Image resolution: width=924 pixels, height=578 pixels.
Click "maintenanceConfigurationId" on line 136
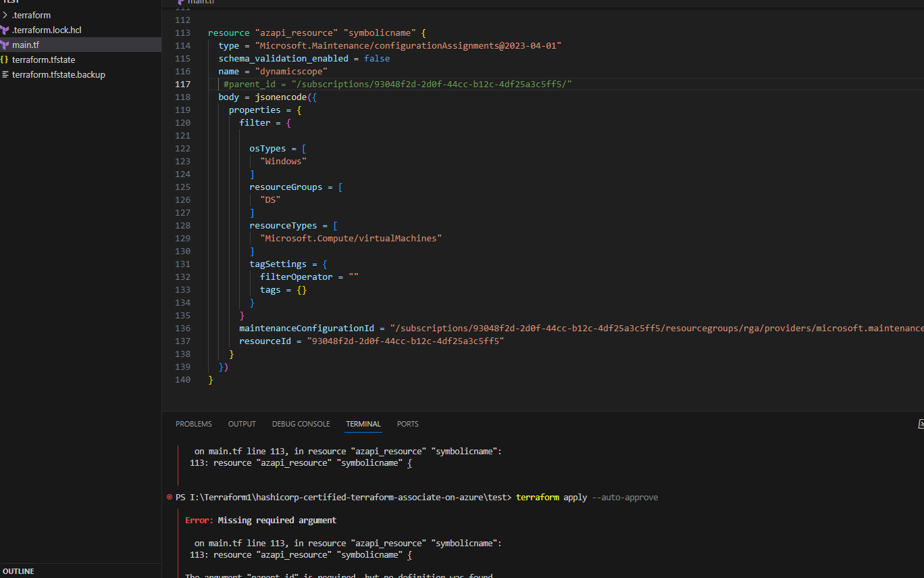pos(307,328)
